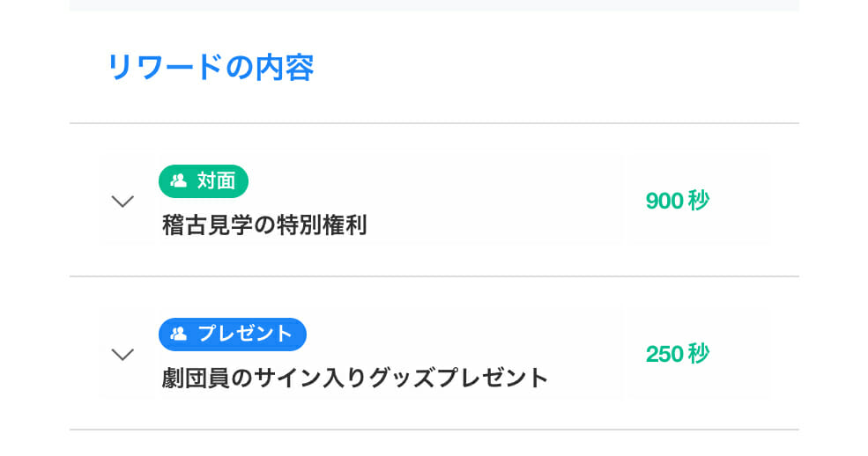Click the 対面 text label
This screenshot has height=456, width=868.
click(216, 181)
